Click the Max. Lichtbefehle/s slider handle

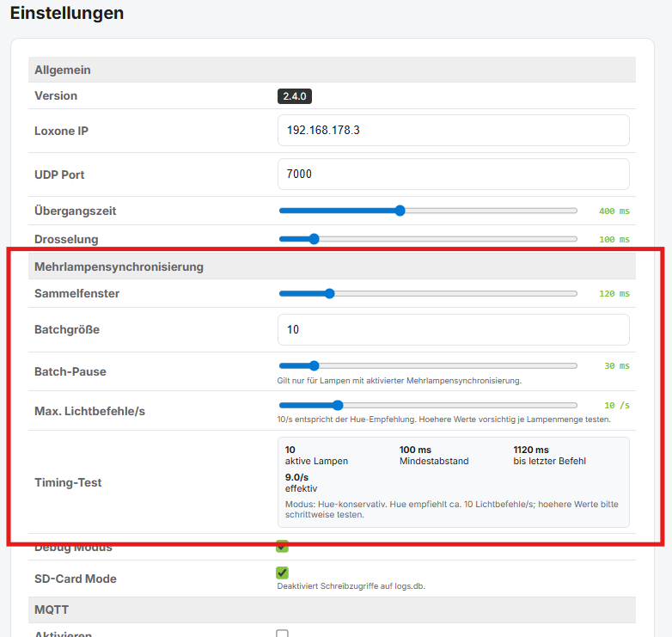point(338,405)
